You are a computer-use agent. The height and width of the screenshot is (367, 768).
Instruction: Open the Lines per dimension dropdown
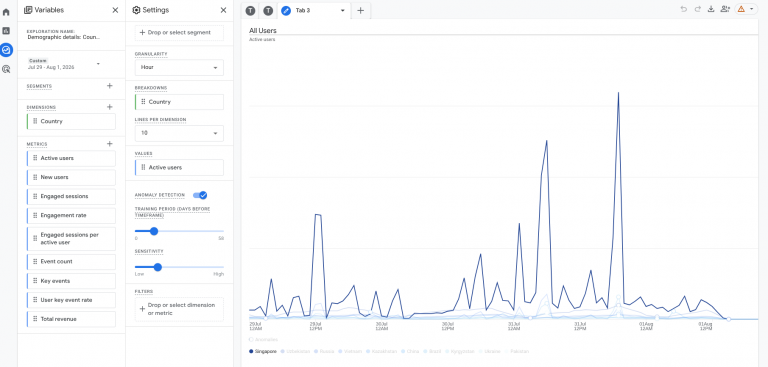coord(179,133)
